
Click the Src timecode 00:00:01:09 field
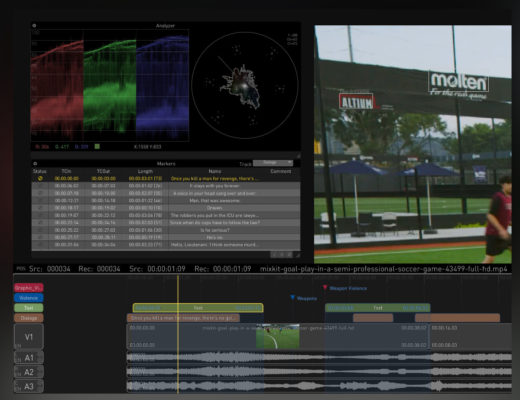[157, 269]
